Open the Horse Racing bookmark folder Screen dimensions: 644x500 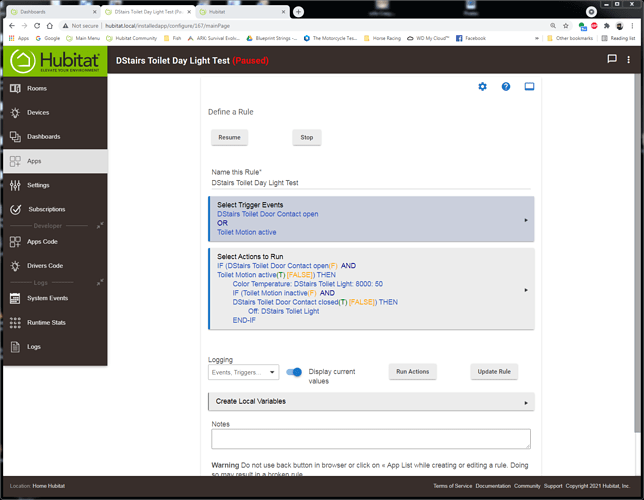[x=382, y=38]
